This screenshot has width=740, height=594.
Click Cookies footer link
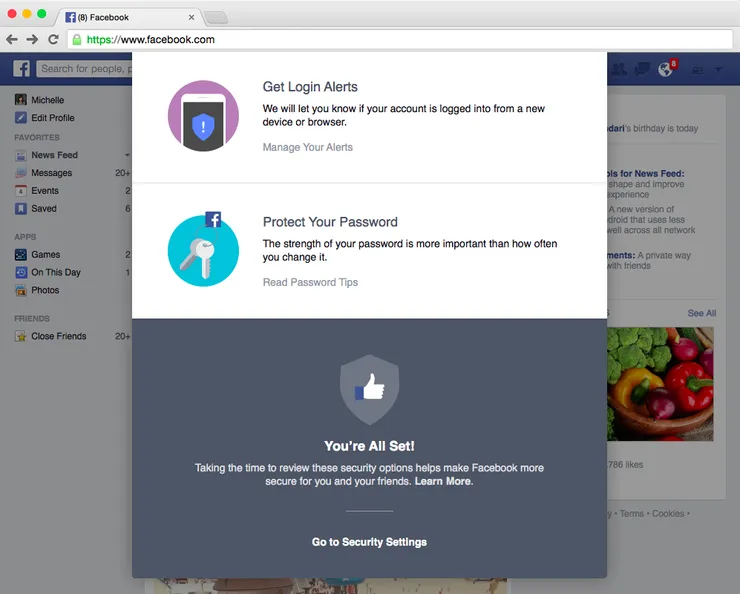[668, 513]
